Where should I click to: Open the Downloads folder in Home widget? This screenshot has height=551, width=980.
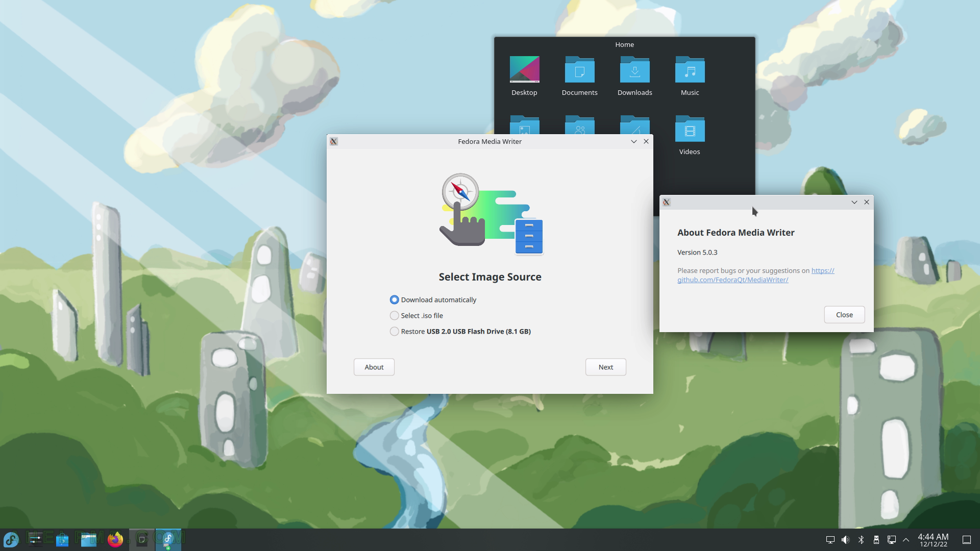coord(634,76)
